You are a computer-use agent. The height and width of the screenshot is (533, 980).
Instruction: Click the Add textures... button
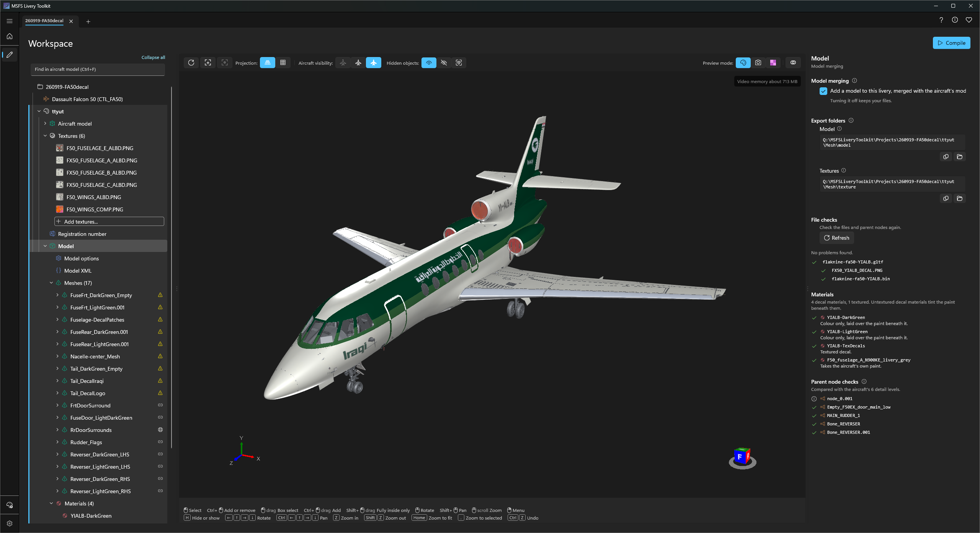tap(109, 222)
